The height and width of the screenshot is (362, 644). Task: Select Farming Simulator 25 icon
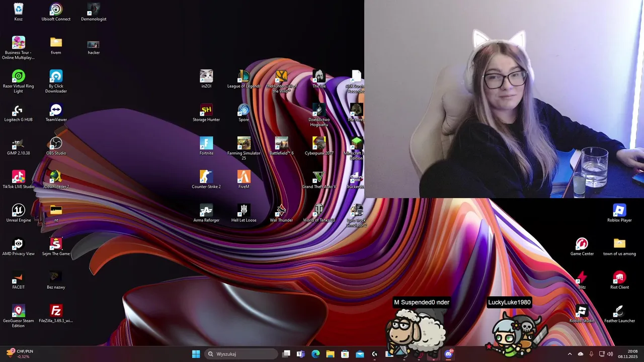tap(244, 148)
